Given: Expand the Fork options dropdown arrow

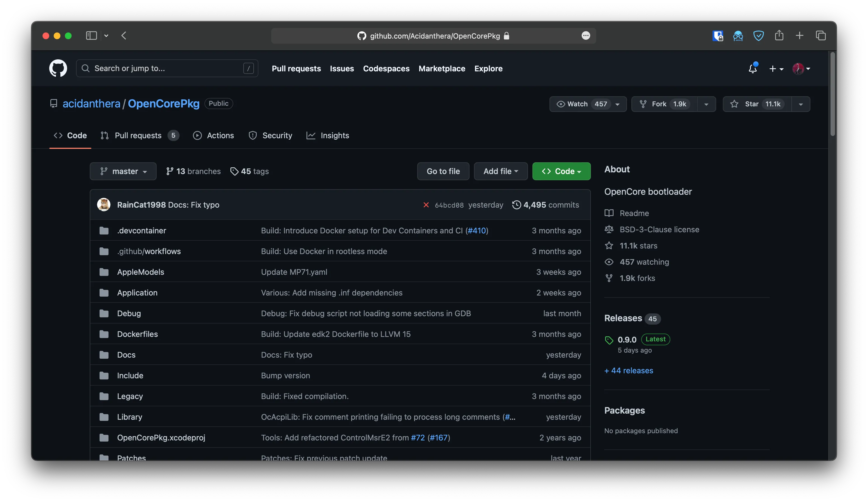Looking at the screenshot, I should (x=706, y=104).
